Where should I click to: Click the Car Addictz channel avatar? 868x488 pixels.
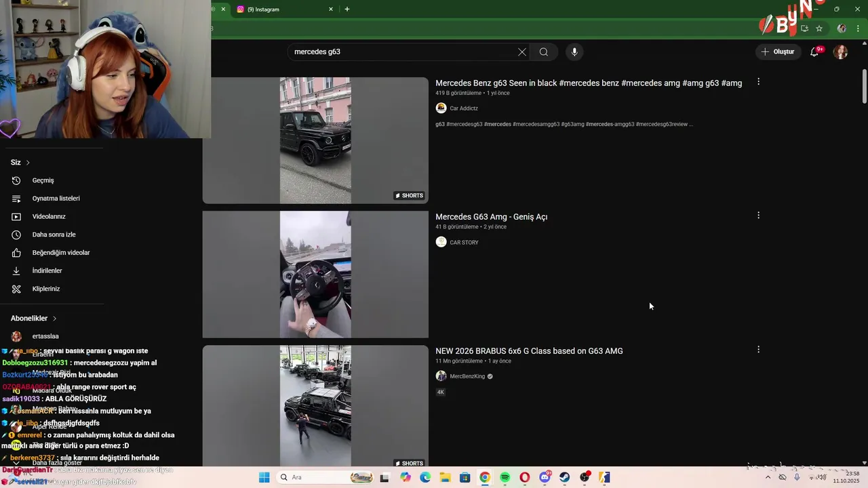(x=441, y=108)
